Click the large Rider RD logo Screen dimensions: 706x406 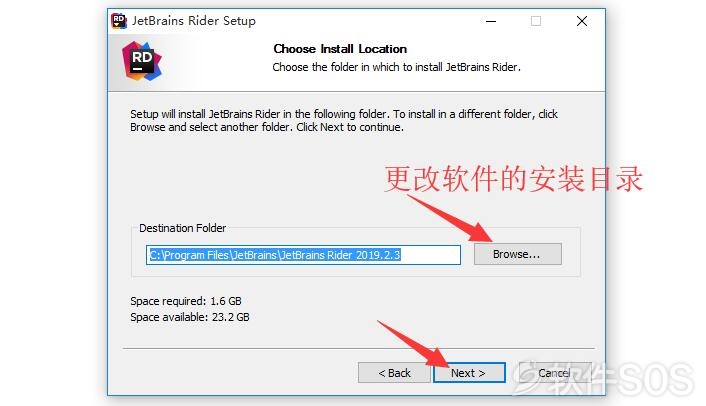click(x=142, y=61)
